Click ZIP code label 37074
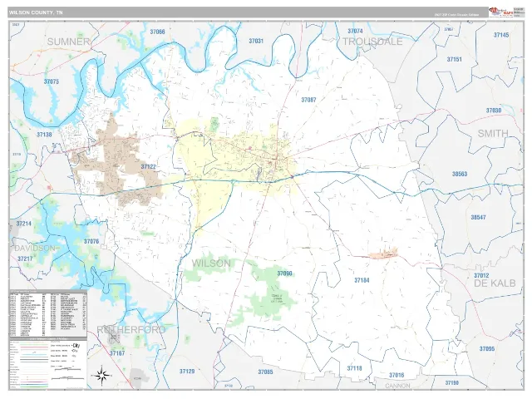Image resolution: width=532 pixels, height=399 pixels. (355, 31)
